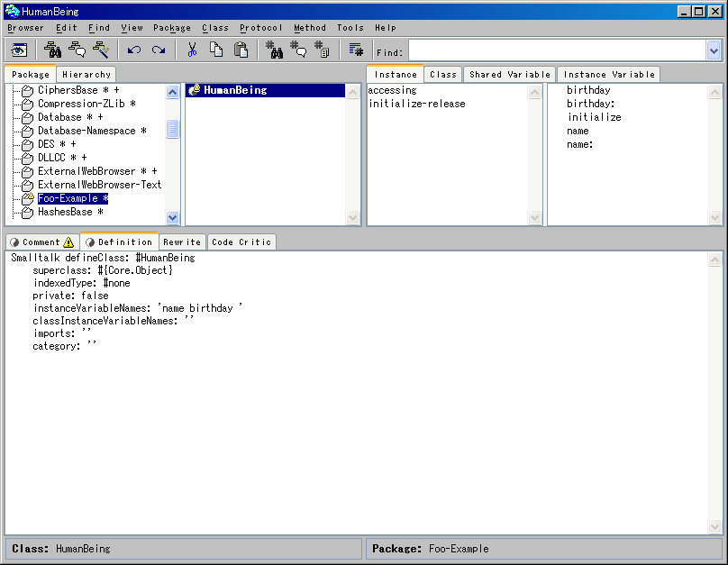Screen dimensions: 728x565
Task: Switch to the Definition tab
Action: point(119,241)
